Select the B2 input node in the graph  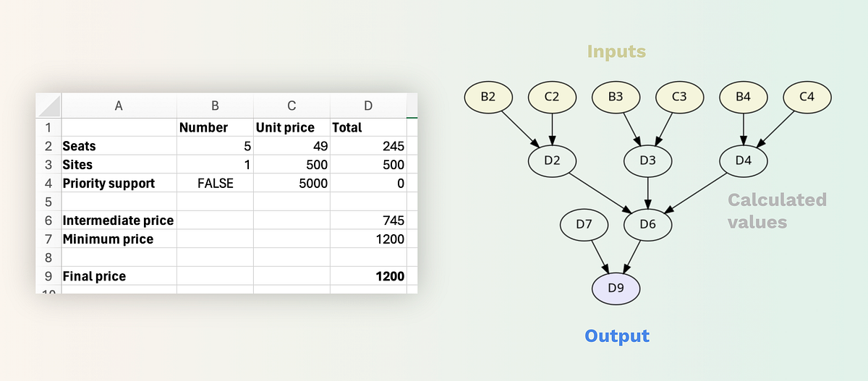click(x=488, y=97)
